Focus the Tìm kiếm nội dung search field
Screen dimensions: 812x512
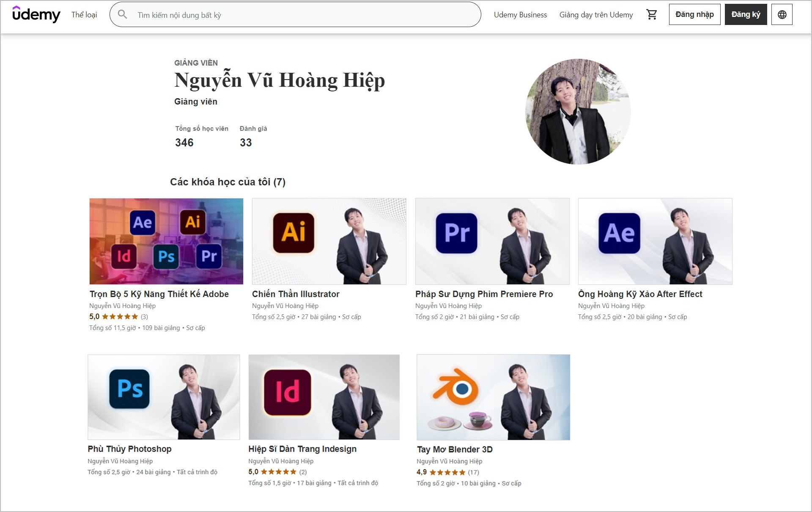pyautogui.click(x=295, y=15)
